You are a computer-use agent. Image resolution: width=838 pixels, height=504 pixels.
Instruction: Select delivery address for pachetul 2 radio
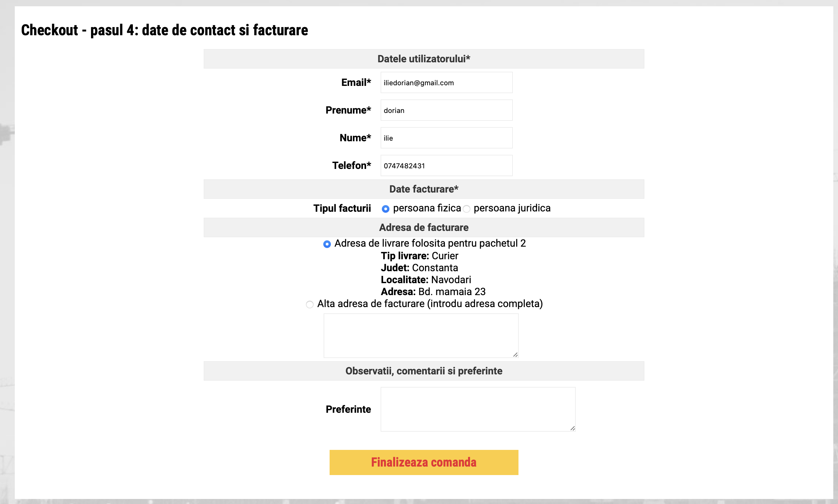tap(327, 244)
